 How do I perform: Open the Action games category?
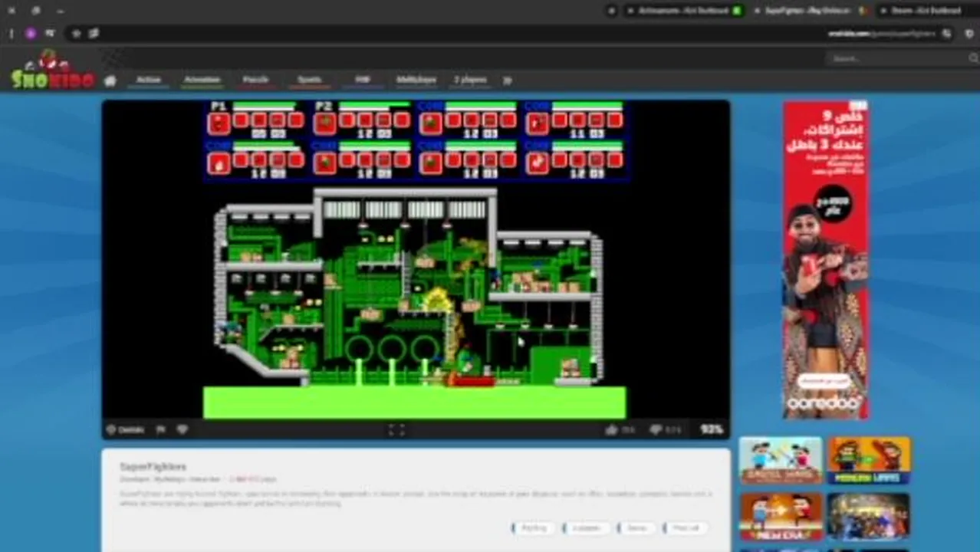(149, 80)
